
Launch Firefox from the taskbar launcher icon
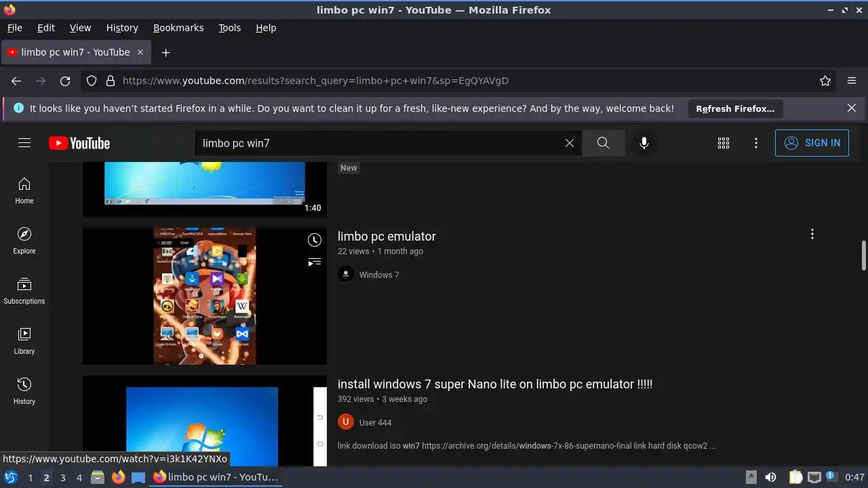pos(118,477)
